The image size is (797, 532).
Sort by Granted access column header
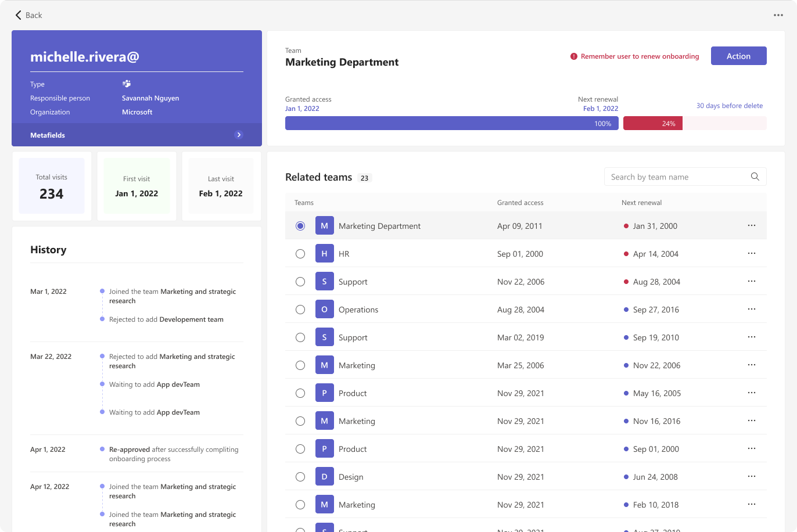click(x=520, y=203)
